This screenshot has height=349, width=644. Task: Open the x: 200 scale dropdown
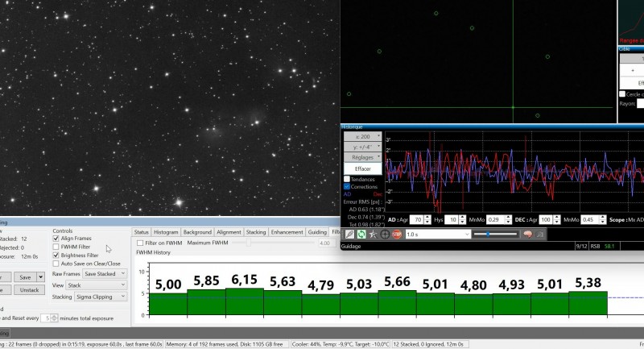pos(363,136)
